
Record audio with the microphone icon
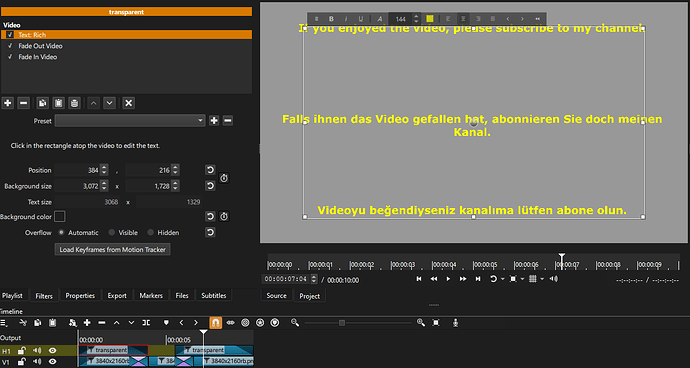(x=455, y=323)
